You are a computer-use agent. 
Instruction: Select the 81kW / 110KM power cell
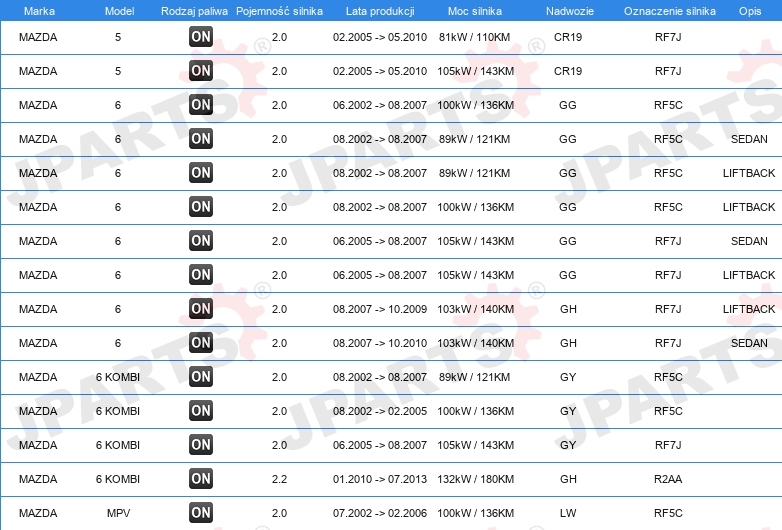click(x=474, y=37)
